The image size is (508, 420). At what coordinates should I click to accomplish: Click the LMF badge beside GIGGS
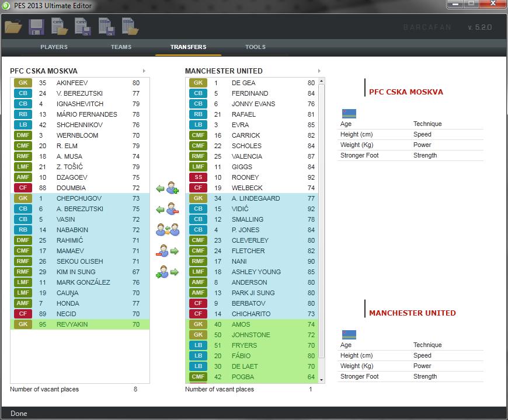[198, 167]
